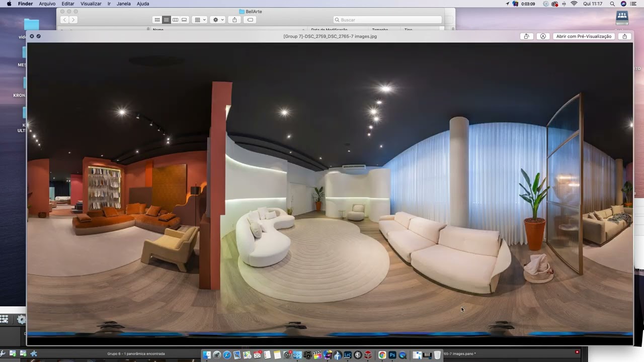
Task: Open the Finder action gear dropdown
Action: tap(218, 20)
